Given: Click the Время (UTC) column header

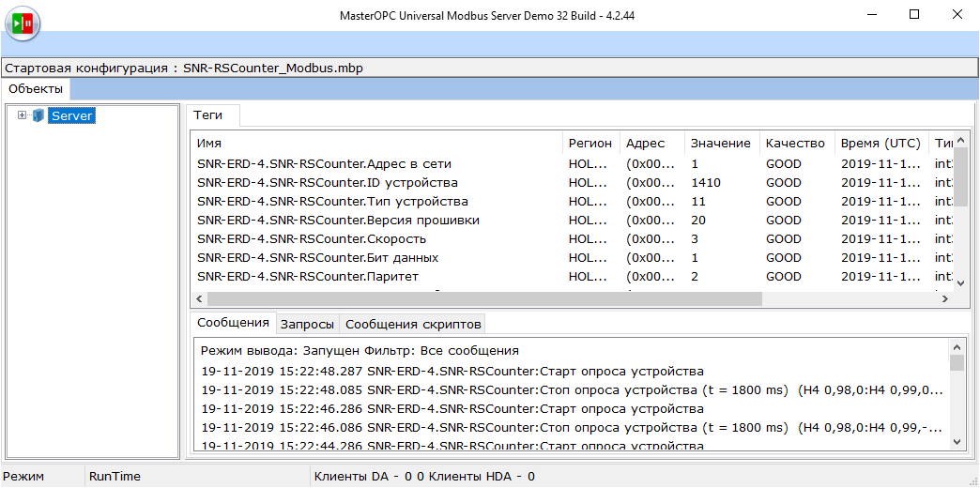Looking at the screenshot, I should tap(880, 144).
